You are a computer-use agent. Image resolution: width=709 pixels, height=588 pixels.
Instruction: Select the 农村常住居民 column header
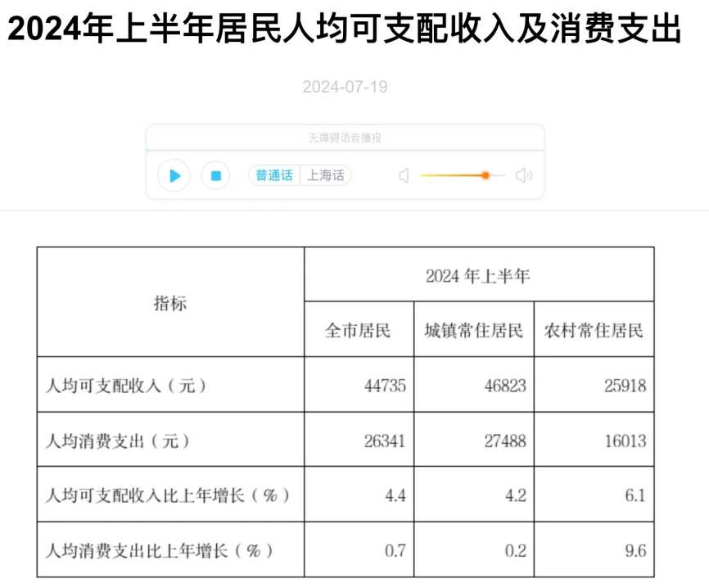[594, 330]
